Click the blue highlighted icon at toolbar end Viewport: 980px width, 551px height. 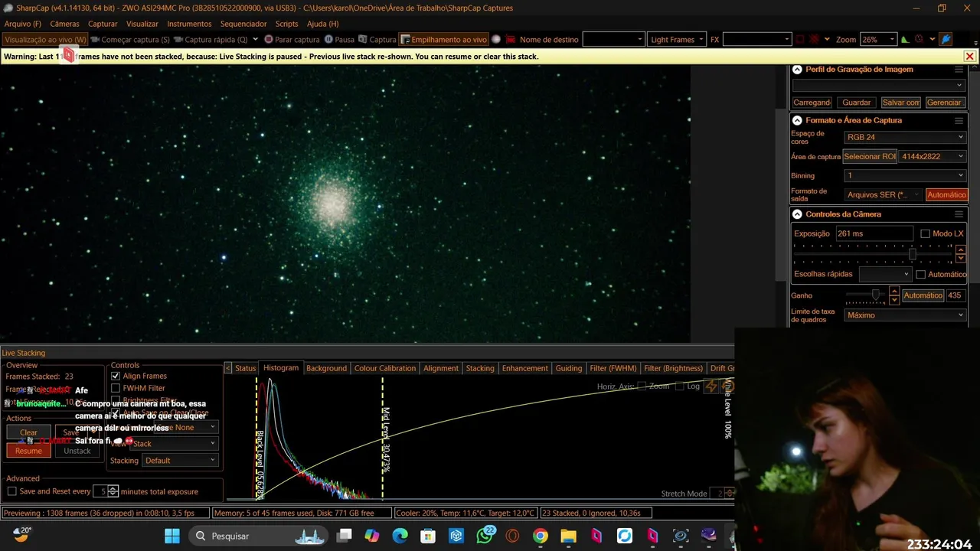tap(946, 40)
